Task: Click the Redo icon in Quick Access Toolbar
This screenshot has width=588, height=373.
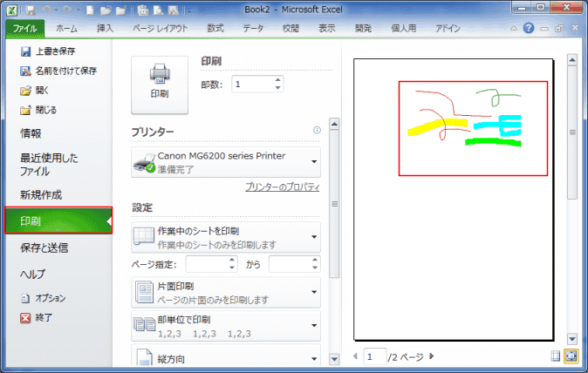Action: point(68,10)
